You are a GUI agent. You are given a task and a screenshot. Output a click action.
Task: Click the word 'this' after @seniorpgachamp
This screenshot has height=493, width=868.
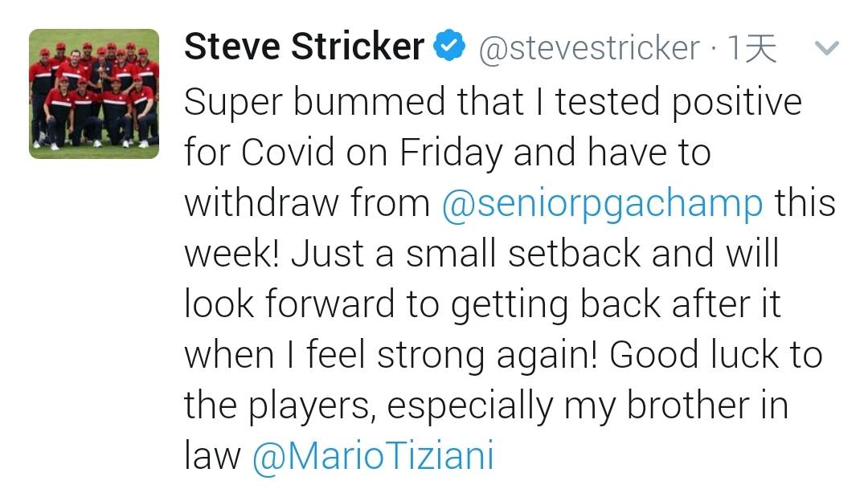(x=805, y=203)
